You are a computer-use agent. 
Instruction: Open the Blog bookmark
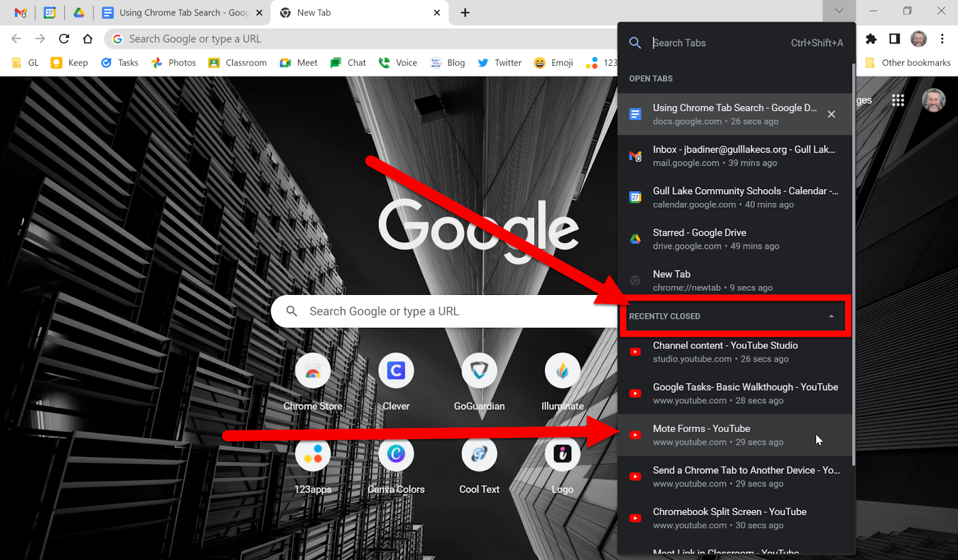coord(448,63)
